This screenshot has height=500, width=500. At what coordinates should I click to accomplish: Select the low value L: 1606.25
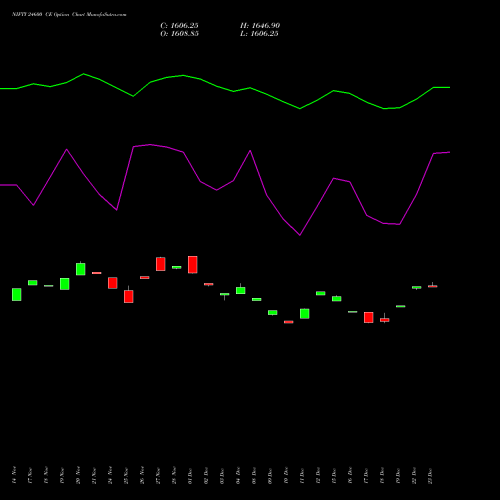(x=259, y=34)
